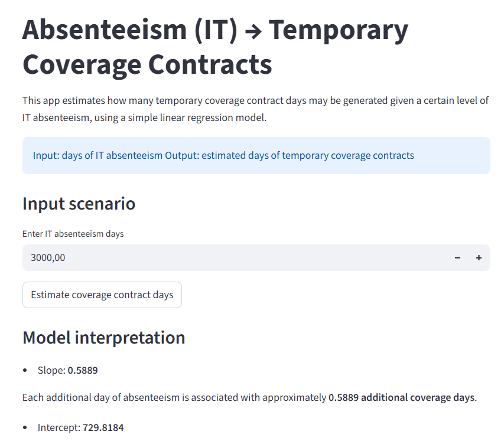Image resolution: width=504 pixels, height=441 pixels.
Task: Click the blue Input/Output info box
Action: coord(256,156)
